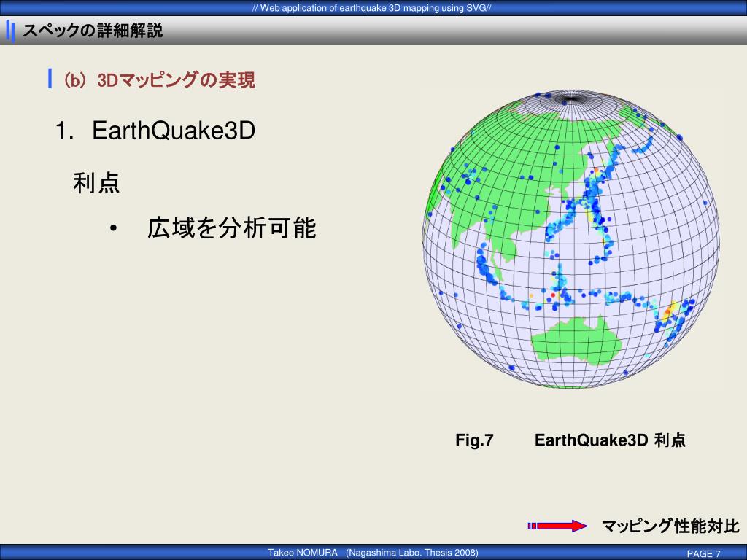
Task: Select the text 利点 under EarthQuake3D
Action: pos(96,183)
